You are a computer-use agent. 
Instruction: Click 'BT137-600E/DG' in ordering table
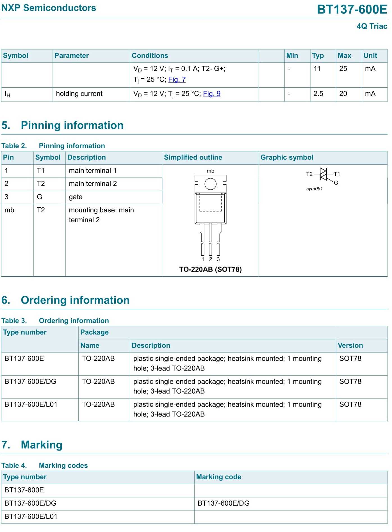pyautogui.click(x=30, y=381)
